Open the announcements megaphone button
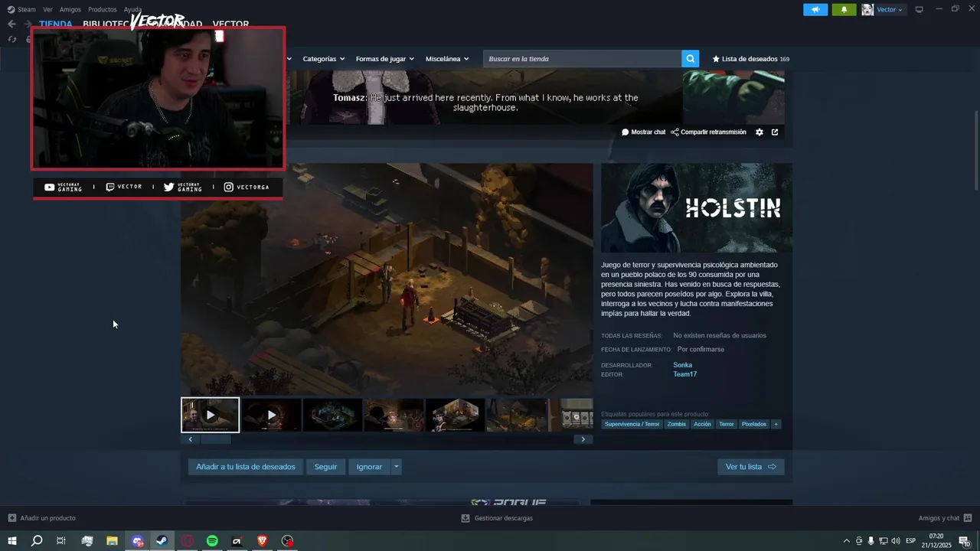The width and height of the screenshot is (980, 551). pyautogui.click(x=815, y=9)
